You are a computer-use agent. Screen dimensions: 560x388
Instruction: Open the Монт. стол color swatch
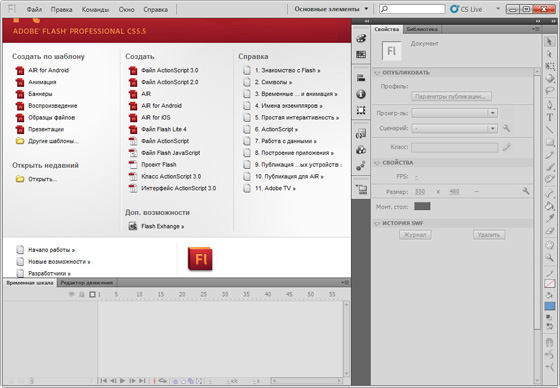[x=422, y=206]
